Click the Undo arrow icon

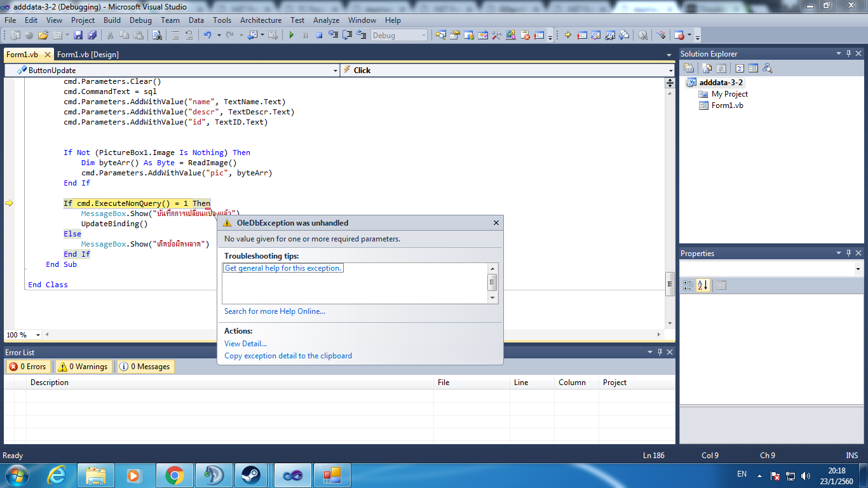click(207, 36)
